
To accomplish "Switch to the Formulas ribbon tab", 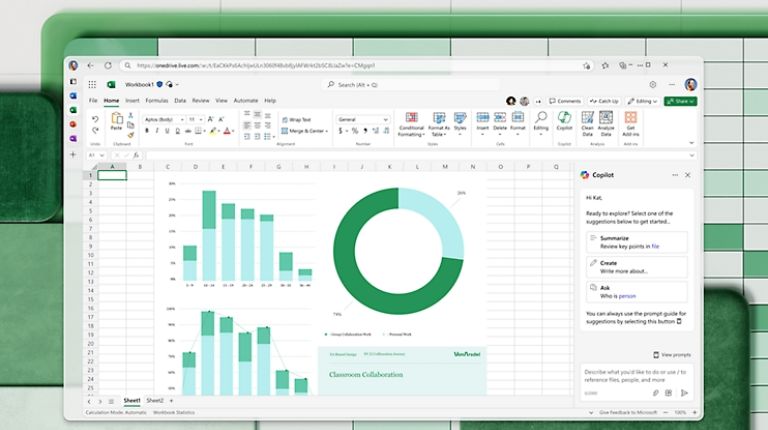I will coord(157,100).
